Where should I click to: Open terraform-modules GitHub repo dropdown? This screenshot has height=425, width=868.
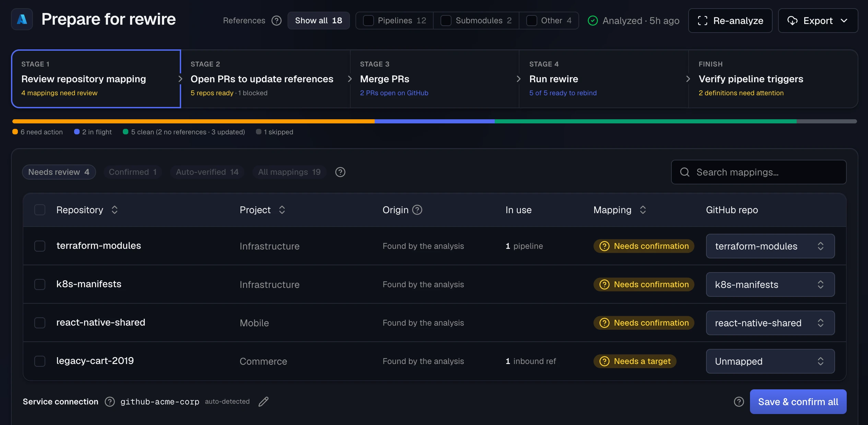click(x=770, y=246)
